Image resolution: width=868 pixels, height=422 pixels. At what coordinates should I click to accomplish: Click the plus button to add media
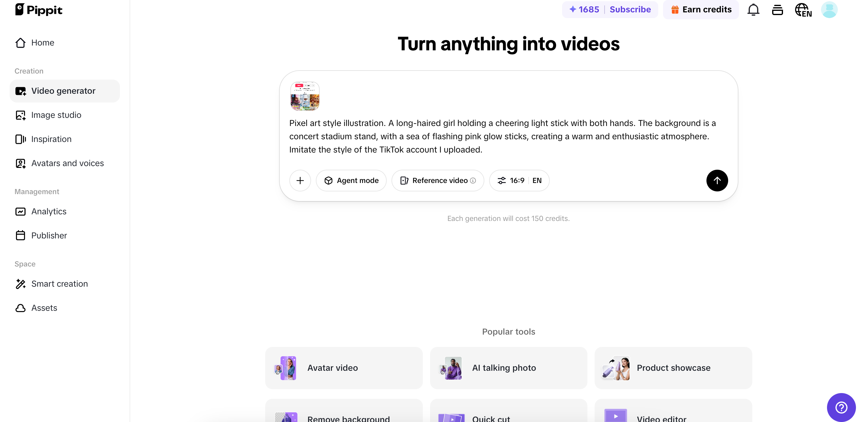(300, 180)
